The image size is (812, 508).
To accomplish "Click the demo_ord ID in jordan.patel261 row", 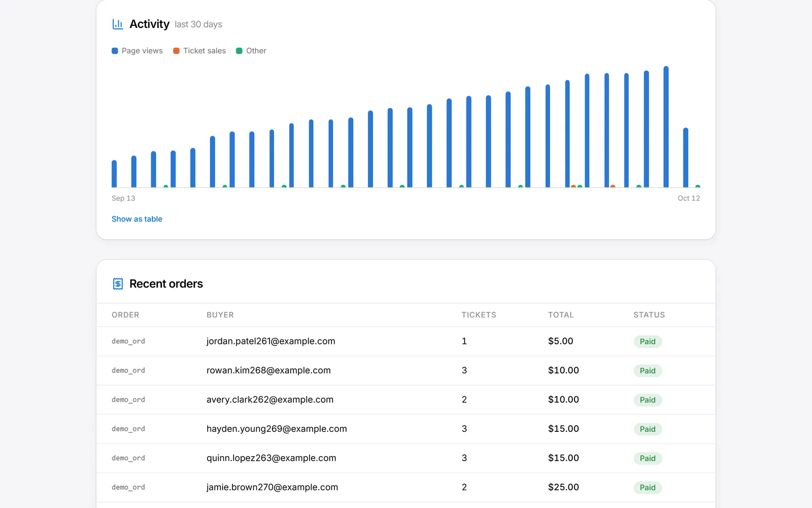I will click(128, 341).
